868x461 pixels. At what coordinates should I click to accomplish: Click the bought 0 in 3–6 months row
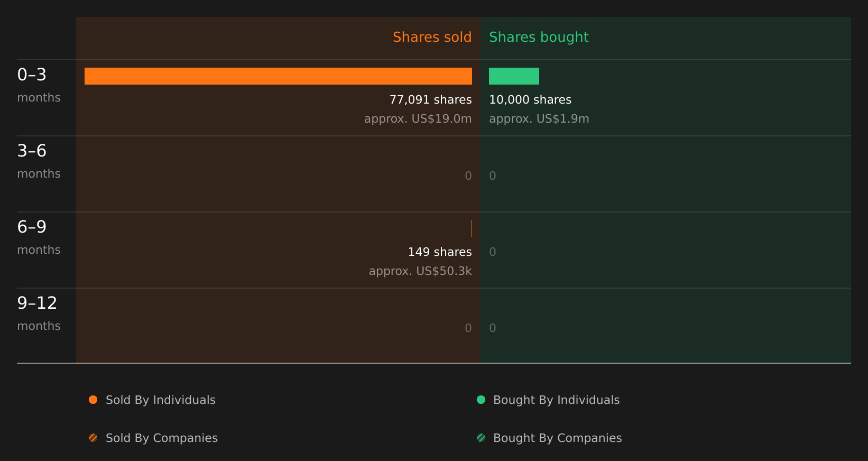click(x=493, y=176)
